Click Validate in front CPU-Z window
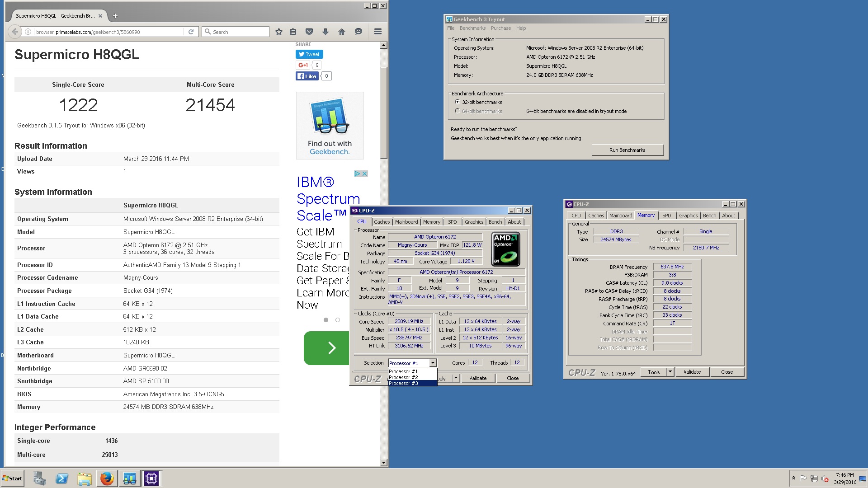 [x=478, y=378]
